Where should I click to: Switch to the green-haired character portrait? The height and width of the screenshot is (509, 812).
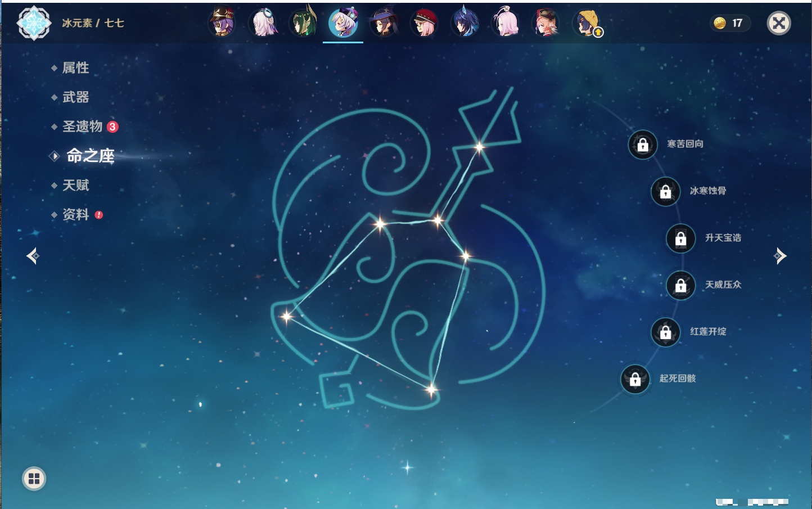click(303, 23)
